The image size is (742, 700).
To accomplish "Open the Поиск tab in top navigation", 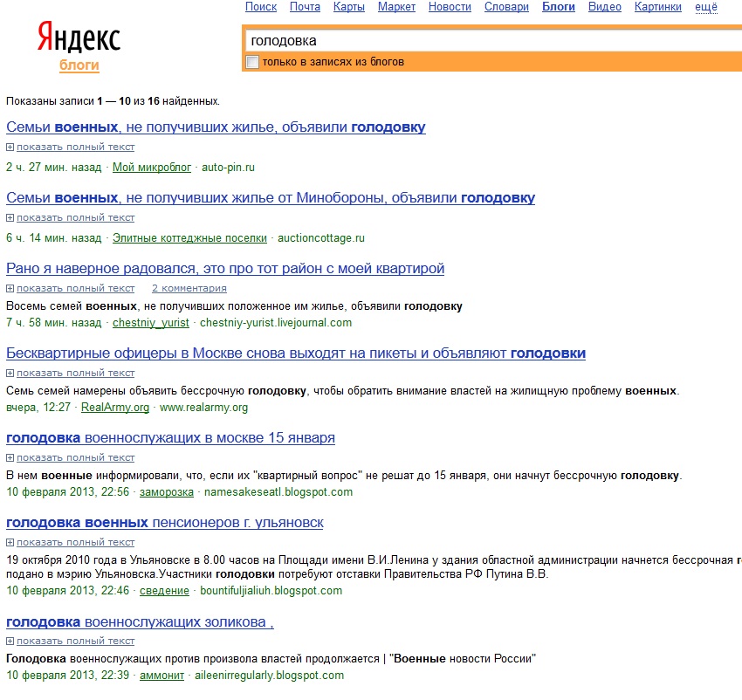I will [x=261, y=7].
